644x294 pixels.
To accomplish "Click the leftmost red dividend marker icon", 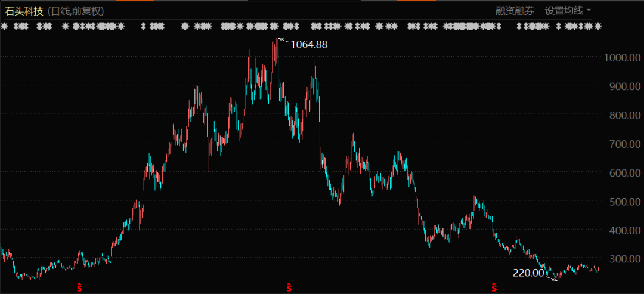I will 79,288.
